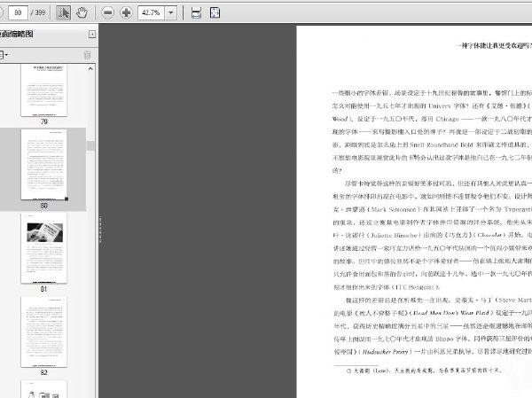
Task: Zoom in with the plus button
Action: (x=126, y=13)
